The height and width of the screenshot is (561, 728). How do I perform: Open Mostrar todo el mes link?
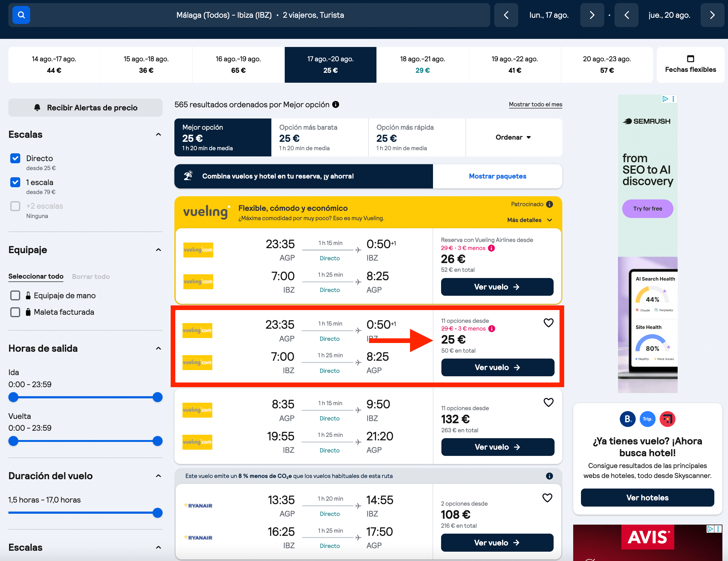point(535,104)
